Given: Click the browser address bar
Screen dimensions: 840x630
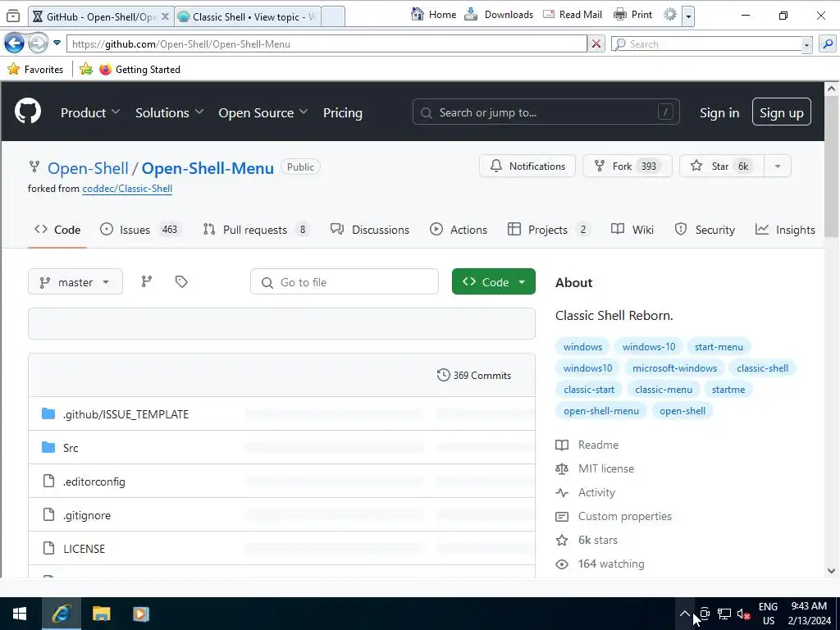Looking at the screenshot, I should click(326, 44).
